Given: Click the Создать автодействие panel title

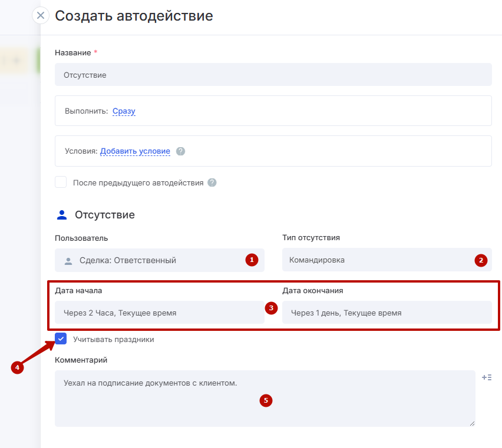Looking at the screenshot, I should click(134, 16).
